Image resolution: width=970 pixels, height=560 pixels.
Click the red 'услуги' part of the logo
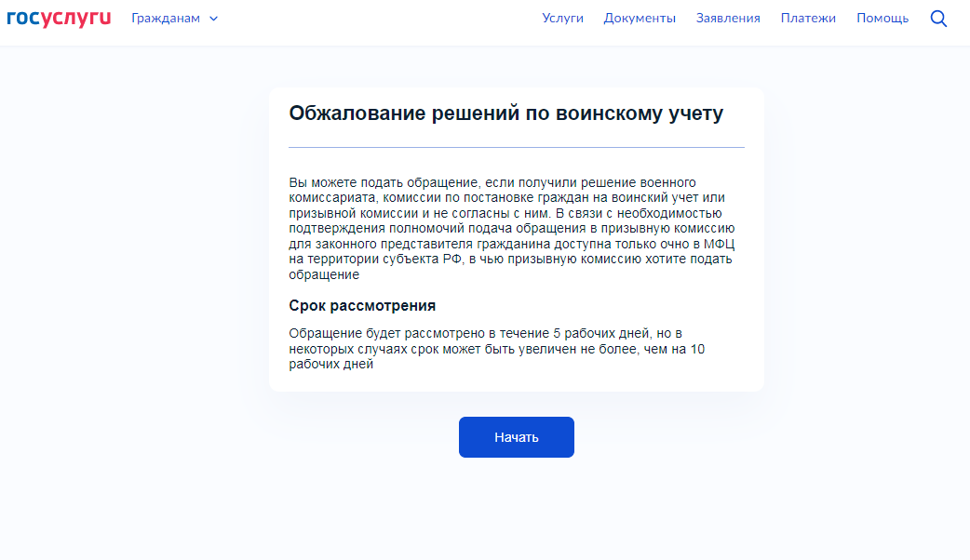coord(76,19)
